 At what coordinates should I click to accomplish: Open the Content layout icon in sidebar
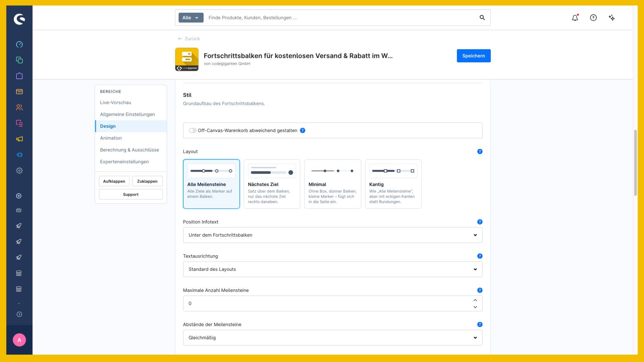coord(19,123)
